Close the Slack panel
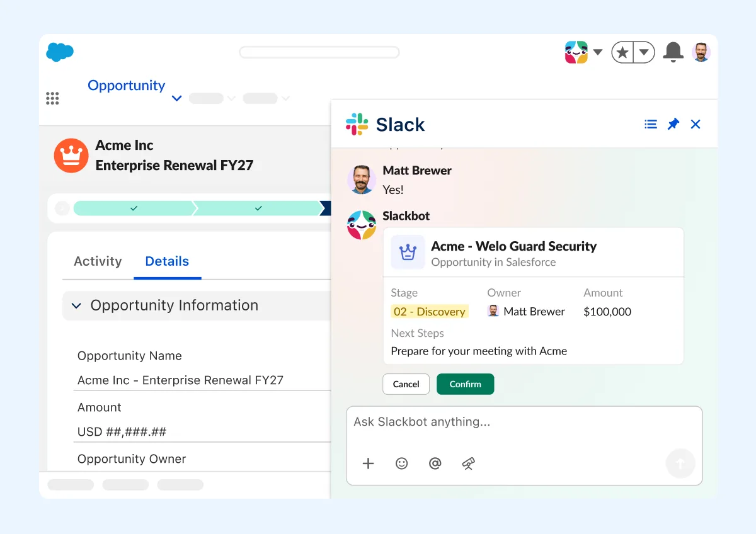 click(696, 124)
